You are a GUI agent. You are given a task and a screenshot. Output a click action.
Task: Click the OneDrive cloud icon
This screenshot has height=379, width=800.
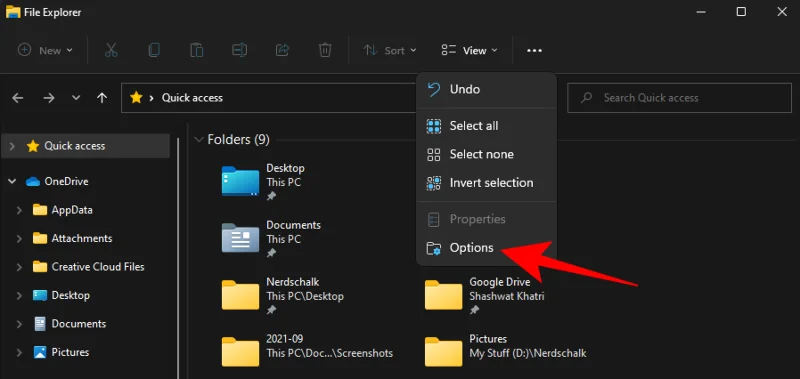click(x=33, y=182)
